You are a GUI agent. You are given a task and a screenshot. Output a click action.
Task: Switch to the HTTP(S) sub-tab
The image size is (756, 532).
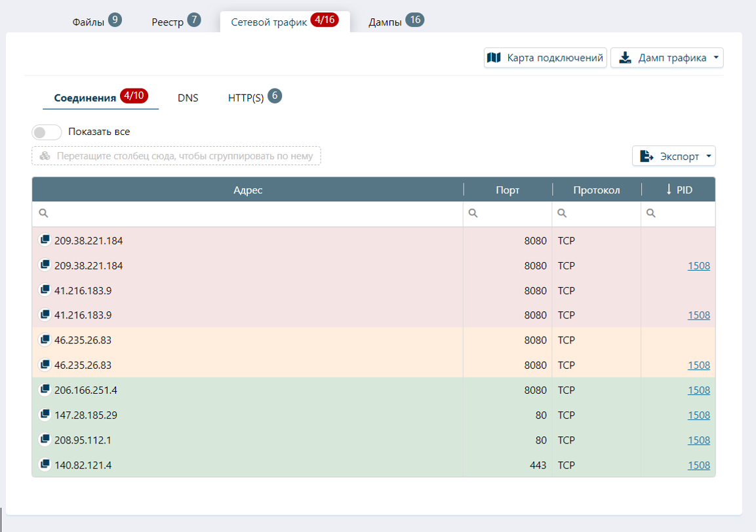246,98
